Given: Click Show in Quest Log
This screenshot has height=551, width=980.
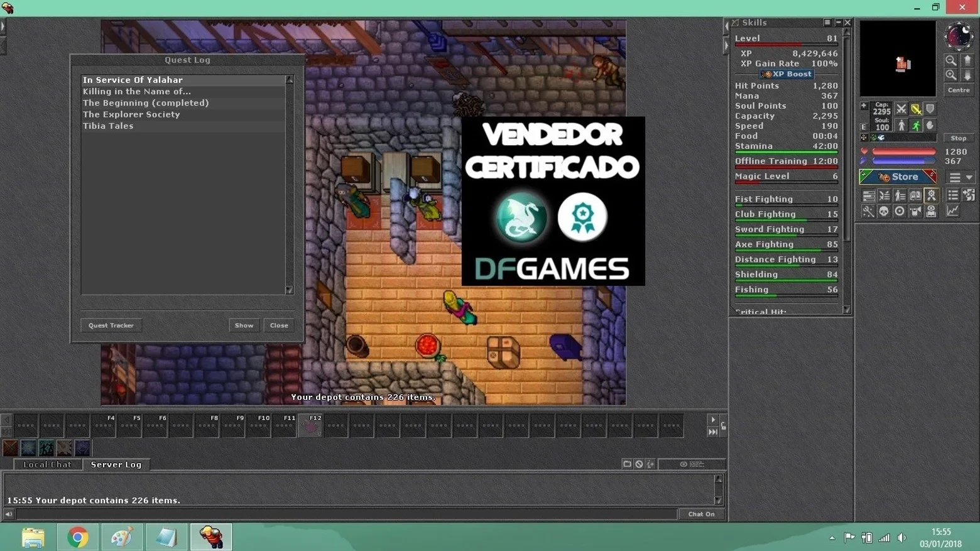Looking at the screenshot, I should tap(244, 325).
